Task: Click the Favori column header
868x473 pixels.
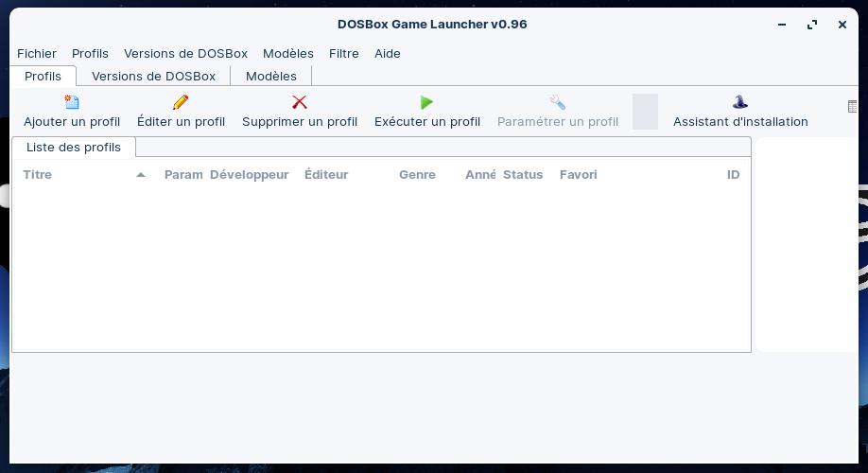Action: pyautogui.click(x=578, y=175)
